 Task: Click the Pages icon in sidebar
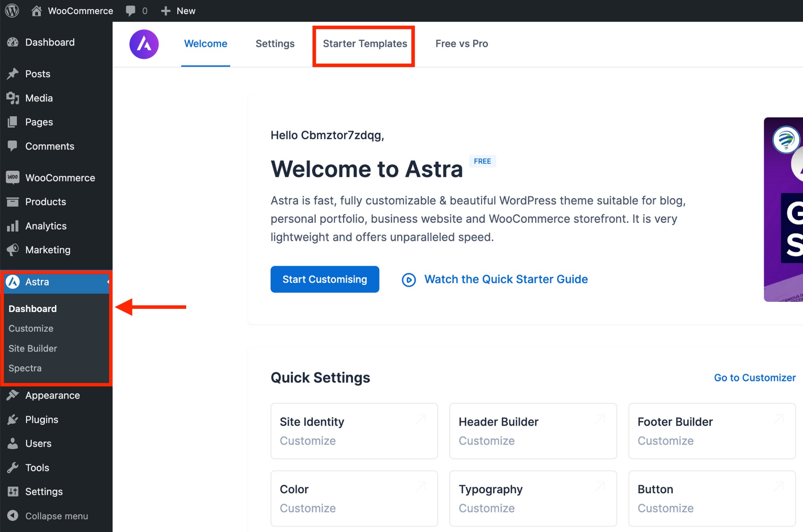[13, 122]
